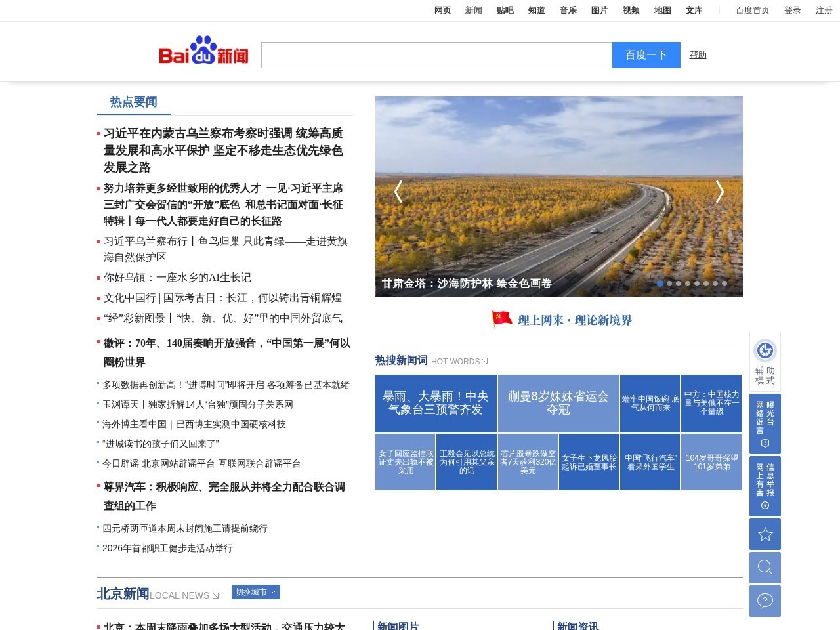Open hot word tile 中国"飞行汽车"看呆外国学生
This screenshot has height=630, width=840.
(x=650, y=462)
